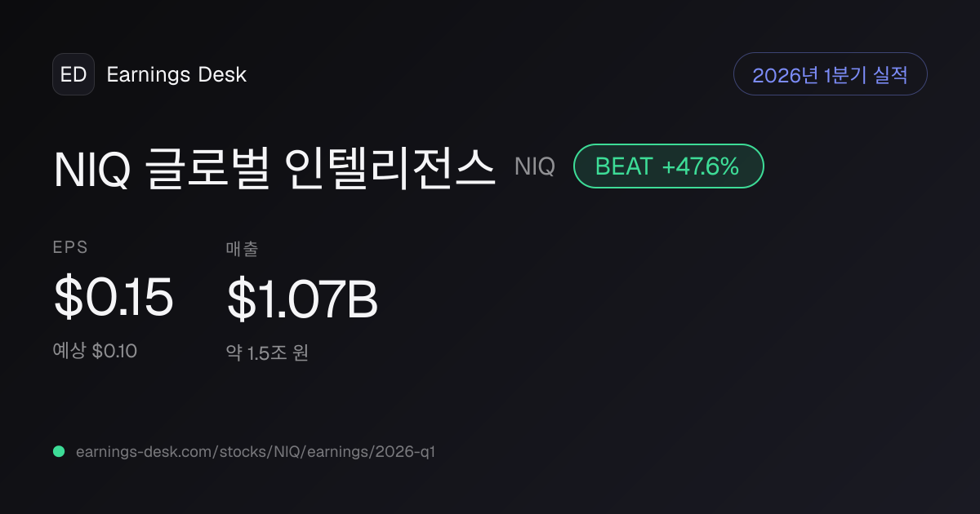Click the 매출 revenue label
This screenshot has height=514, width=980.
click(x=242, y=249)
